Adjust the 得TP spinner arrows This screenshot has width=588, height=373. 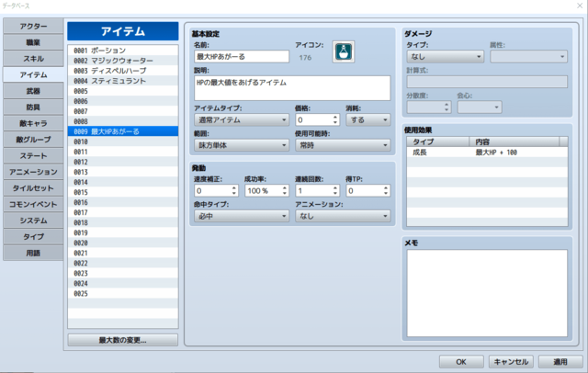click(386, 191)
